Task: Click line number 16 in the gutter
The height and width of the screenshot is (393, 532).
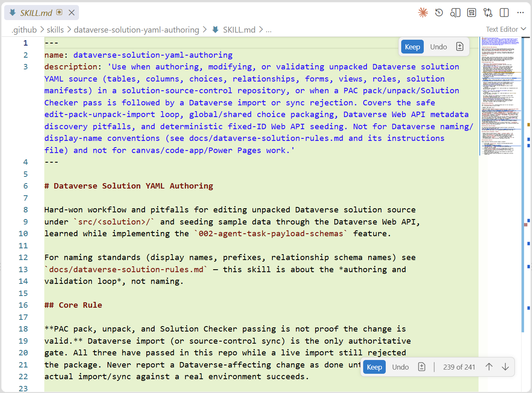Action: click(x=23, y=305)
